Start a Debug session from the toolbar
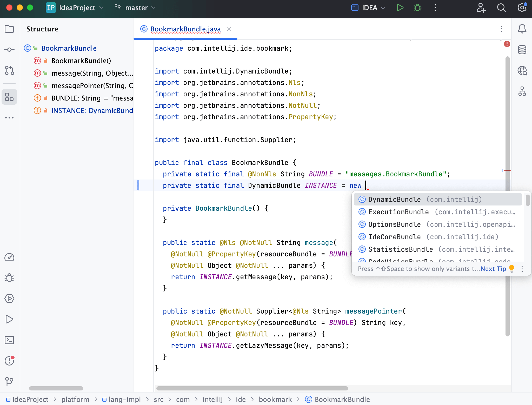Screen dimensions: 532x405 (x=417, y=8)
